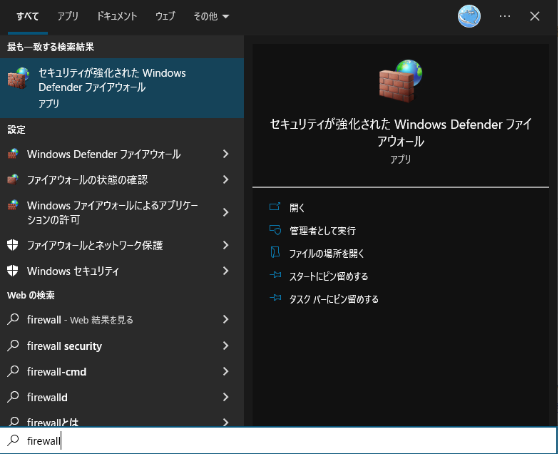Expand ファイアウォールとネットワーク保護 arrow
The width and height of the screenshot is (558, 454).
pos(226,245)
